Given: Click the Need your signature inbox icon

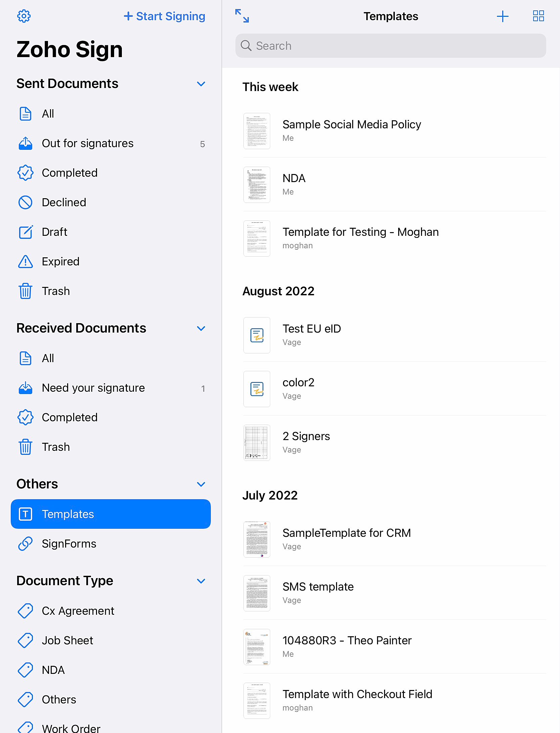Looking at the screenshot, I should pyautogui.click(x=26, y=388).
